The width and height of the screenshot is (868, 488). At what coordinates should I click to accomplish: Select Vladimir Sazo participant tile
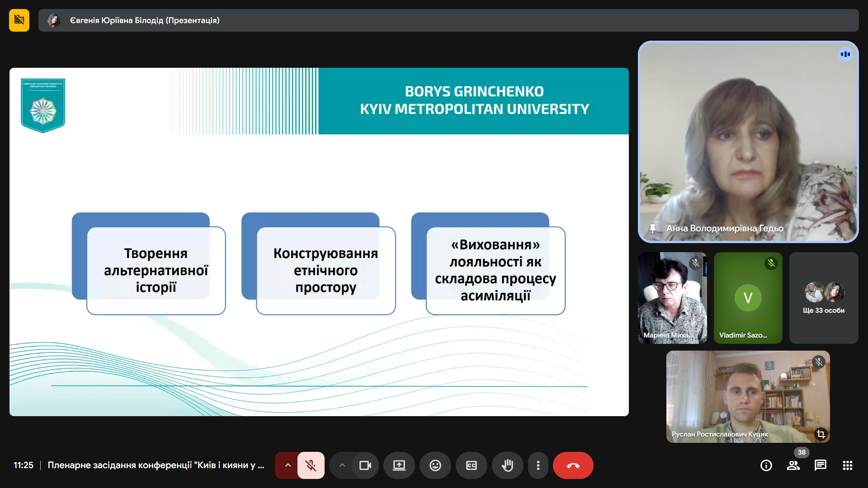[x=748, y=298]
